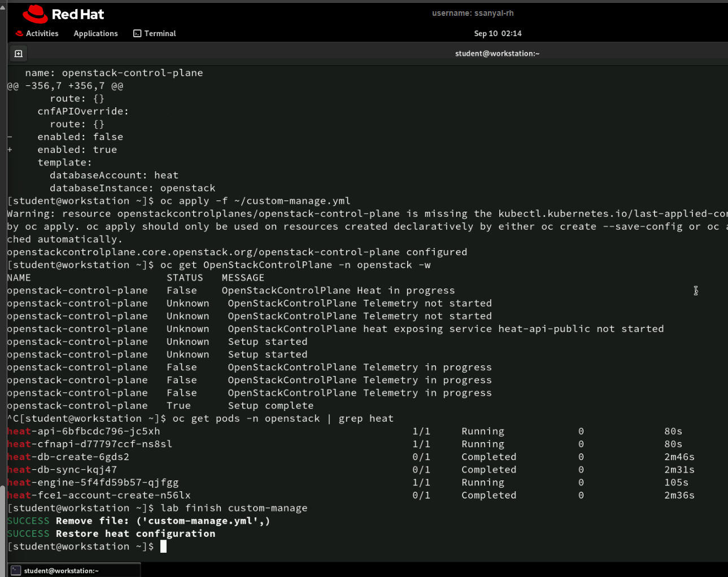
Task: Click the STATUS column header
Action: (185, 278)
